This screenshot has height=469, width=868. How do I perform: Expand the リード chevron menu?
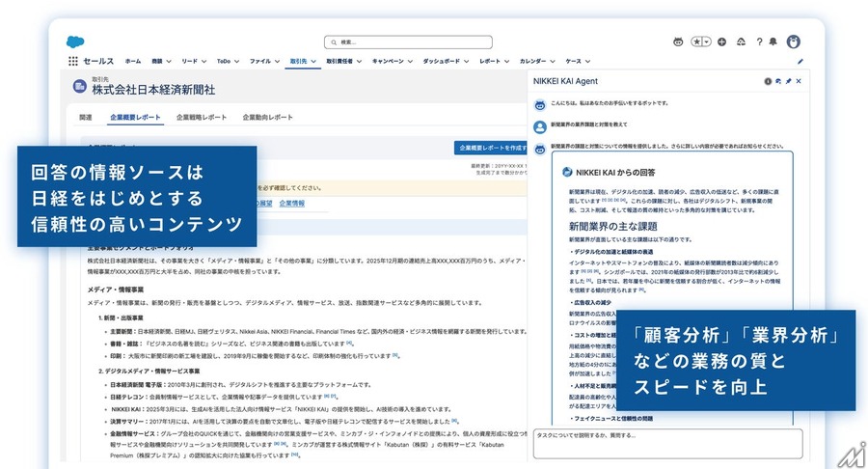[x=203, y=62]
